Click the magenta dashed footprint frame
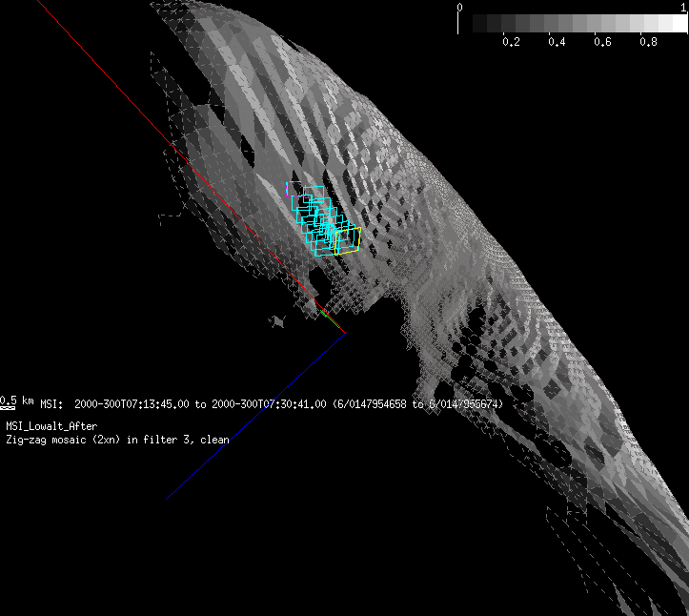689x616 pixels. pos(295,189)
